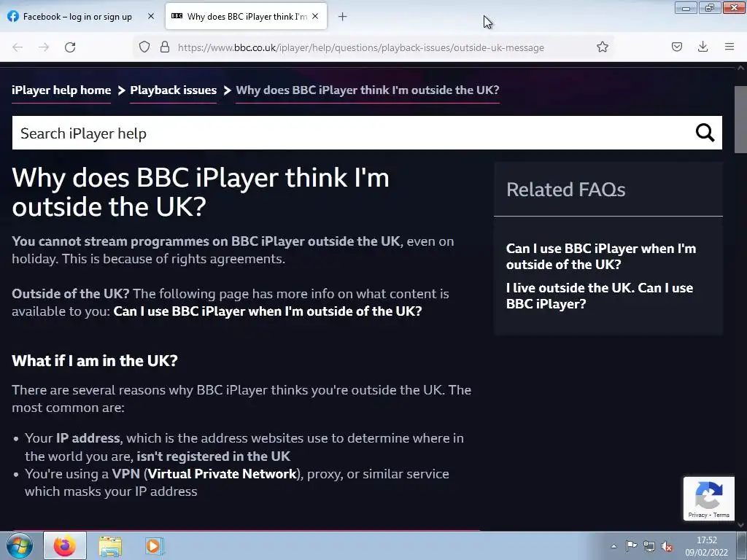Screen dimensions: 747x560
Task: Reload the current BBC page
Action: [x=70, y=47]
